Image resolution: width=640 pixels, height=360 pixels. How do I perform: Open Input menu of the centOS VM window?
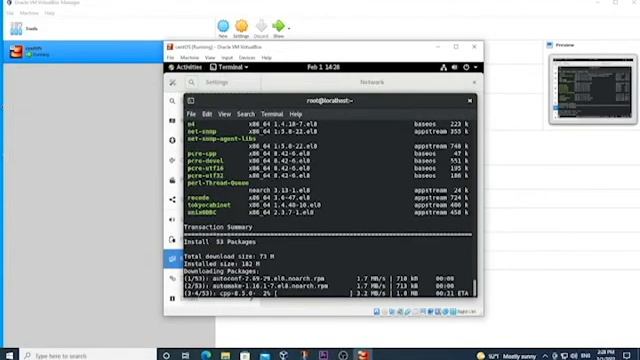[227, 58]
